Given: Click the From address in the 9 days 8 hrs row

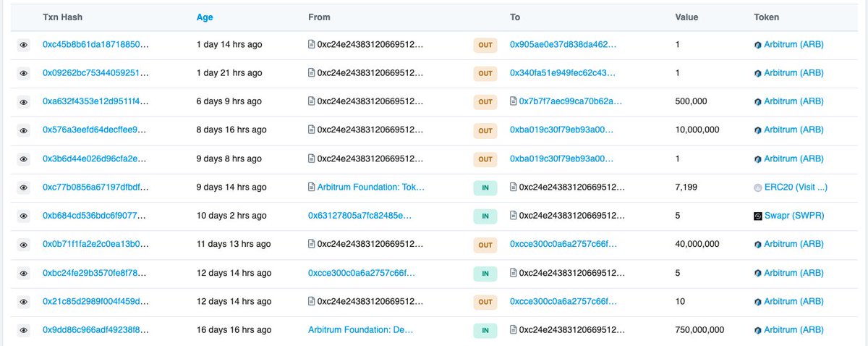Looking at the screenshot, I should 370,159.
